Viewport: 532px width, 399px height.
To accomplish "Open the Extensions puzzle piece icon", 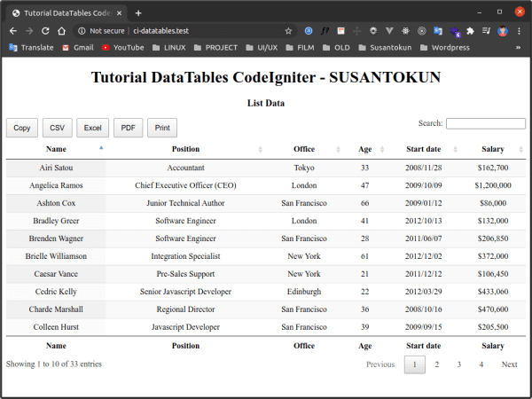I will pyautogui.click(x=470, y=31).
